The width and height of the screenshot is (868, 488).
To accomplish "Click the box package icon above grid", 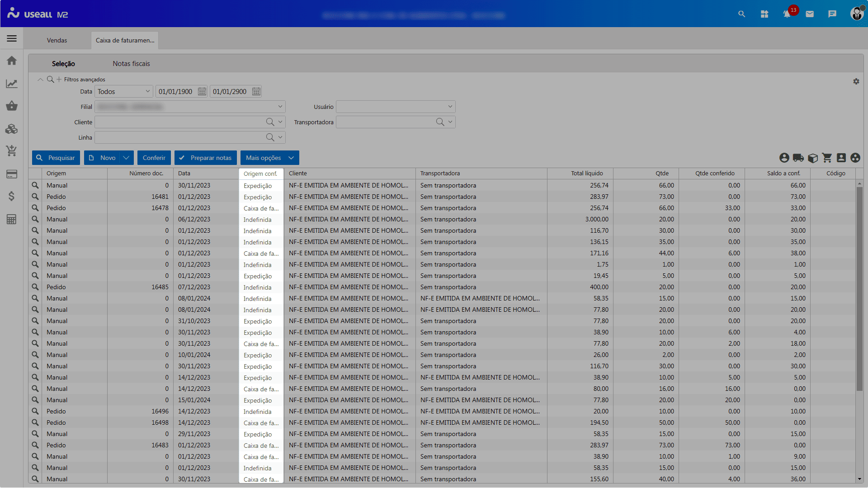I will [813, 158].
